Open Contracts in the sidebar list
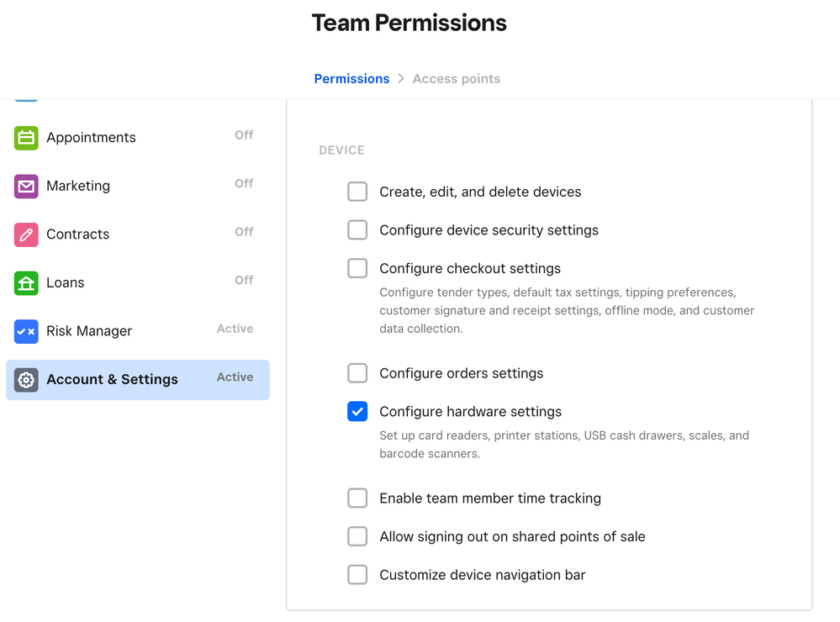Screen dimensions: 840x622 click(77, 235)
